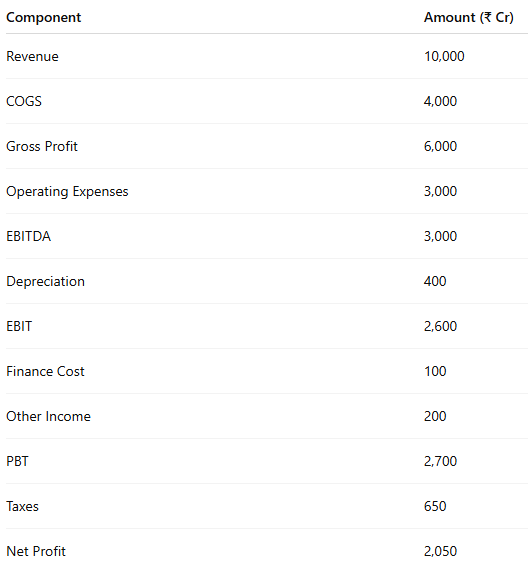This screenshot has height=573, width=528.
Task: Click the 2,700 PBT amount
Action: coord(440,461)
